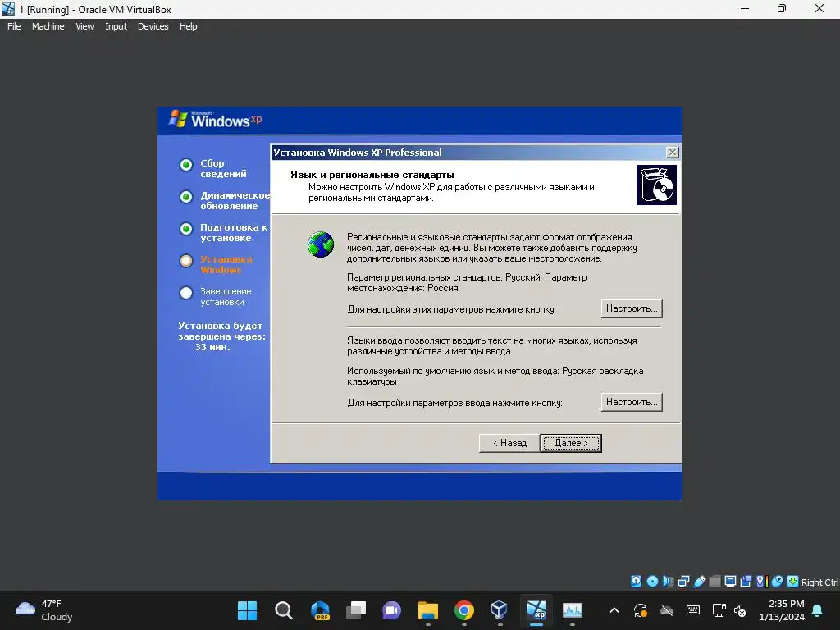Open the touch keyboard tray icon

(692, 610)
